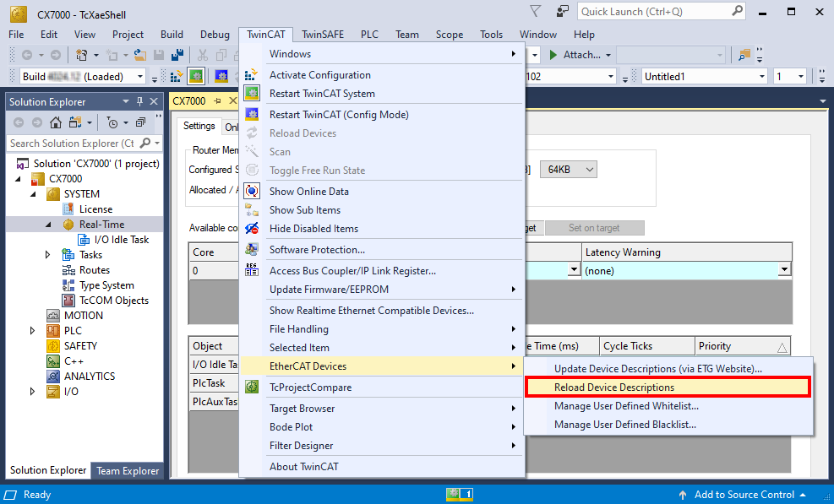Collapse the Real-Time tree node
Image resolution: width=834 pixels, height=504 pixels.
click(x=48, y=225)
